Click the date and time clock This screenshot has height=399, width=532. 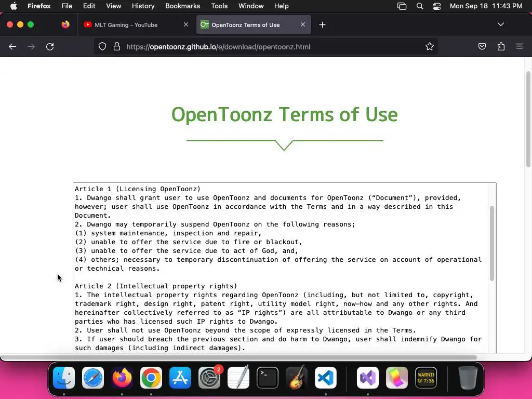pos(486,6)
